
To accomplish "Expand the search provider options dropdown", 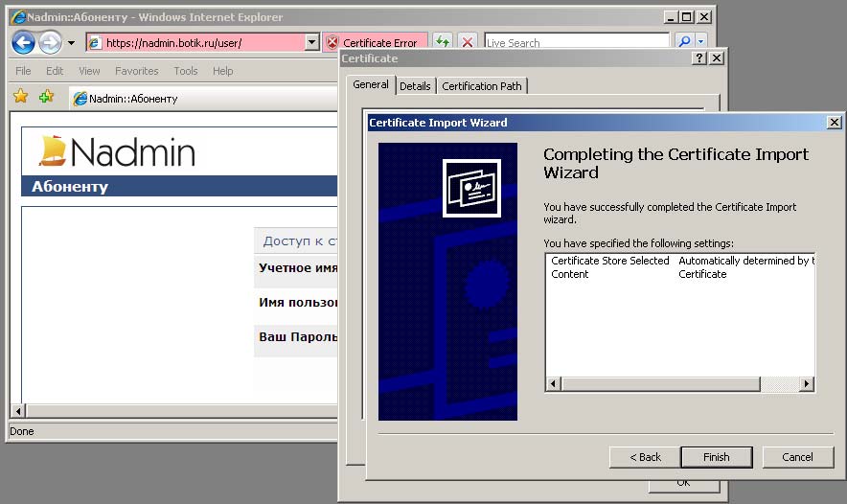I will [x=701, y=42].
